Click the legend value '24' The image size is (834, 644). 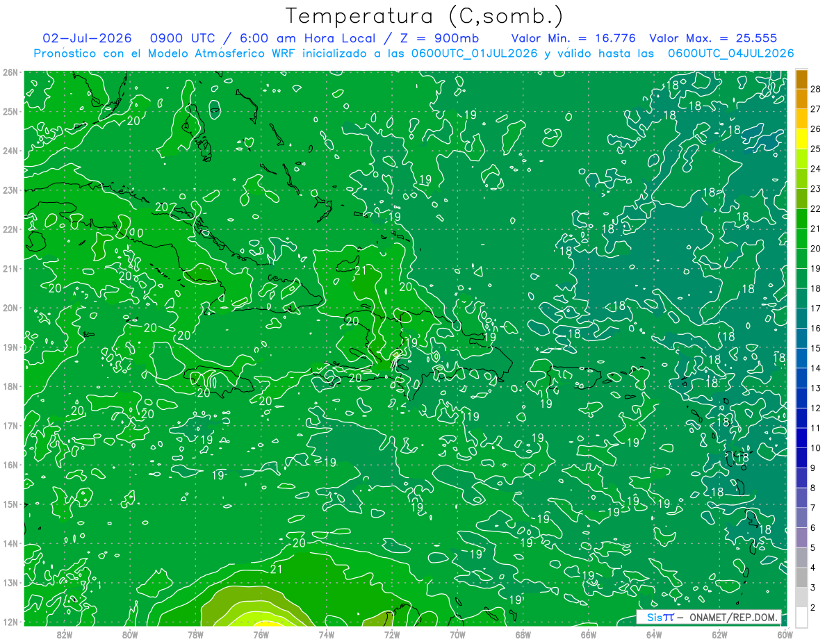[815, 169]
